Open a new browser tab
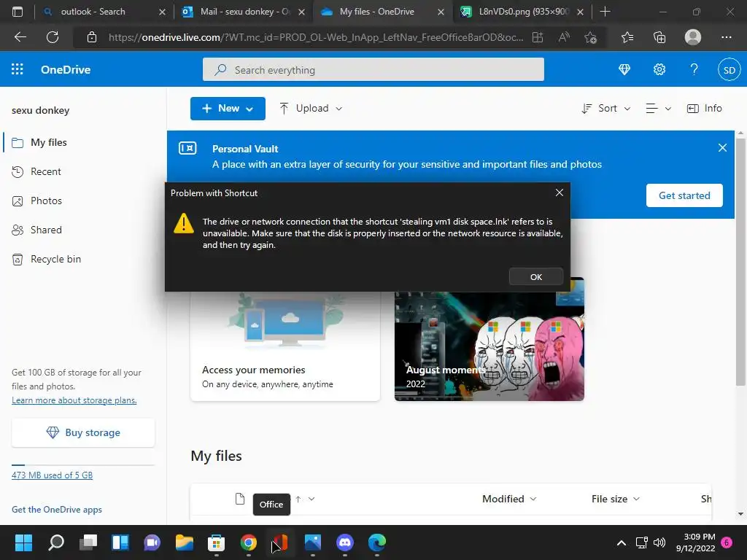747x560 pixels. coord(605,12)
